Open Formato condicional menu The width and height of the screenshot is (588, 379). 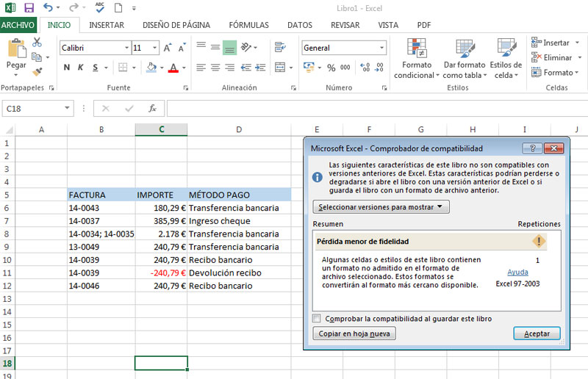[x=416, y=59]
